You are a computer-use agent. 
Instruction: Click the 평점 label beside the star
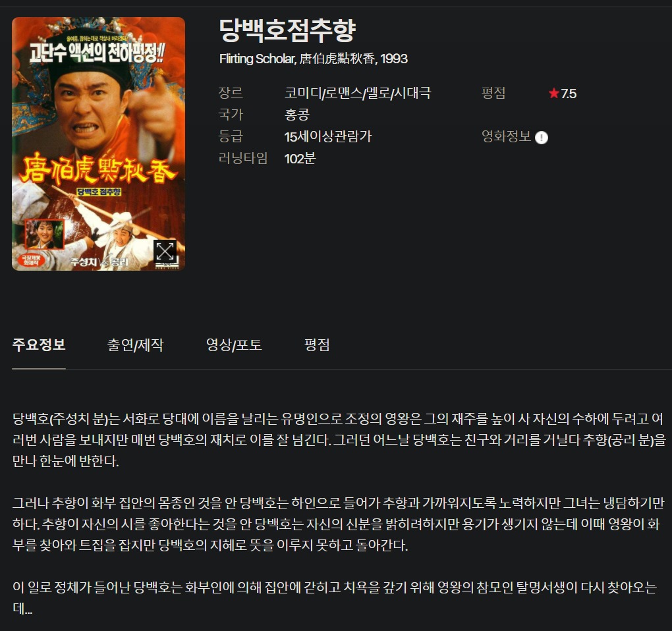point(493,92)
